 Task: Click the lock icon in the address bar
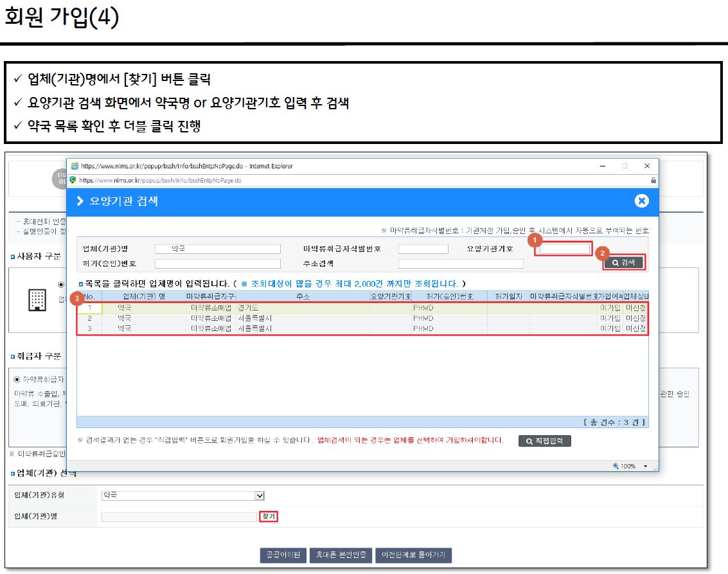[x=653, y=181]
